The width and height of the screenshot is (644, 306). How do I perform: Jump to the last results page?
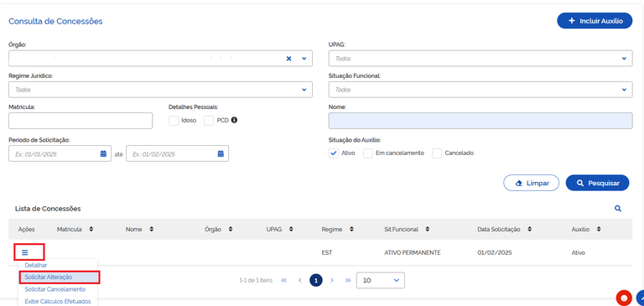[348, 281]
